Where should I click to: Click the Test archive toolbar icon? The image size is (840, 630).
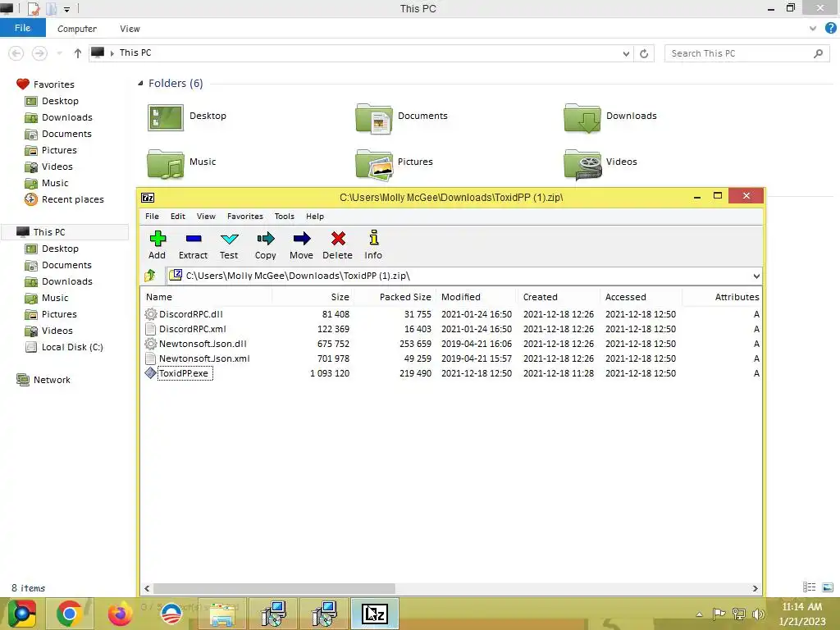pyautogui.click(x=229, y=244)
